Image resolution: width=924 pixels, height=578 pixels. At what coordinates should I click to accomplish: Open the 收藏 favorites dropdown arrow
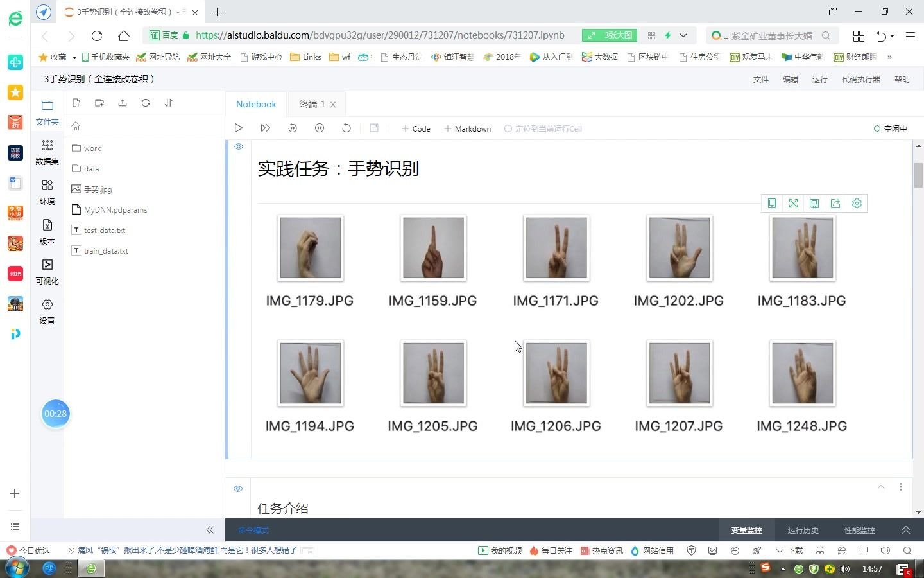74,57
